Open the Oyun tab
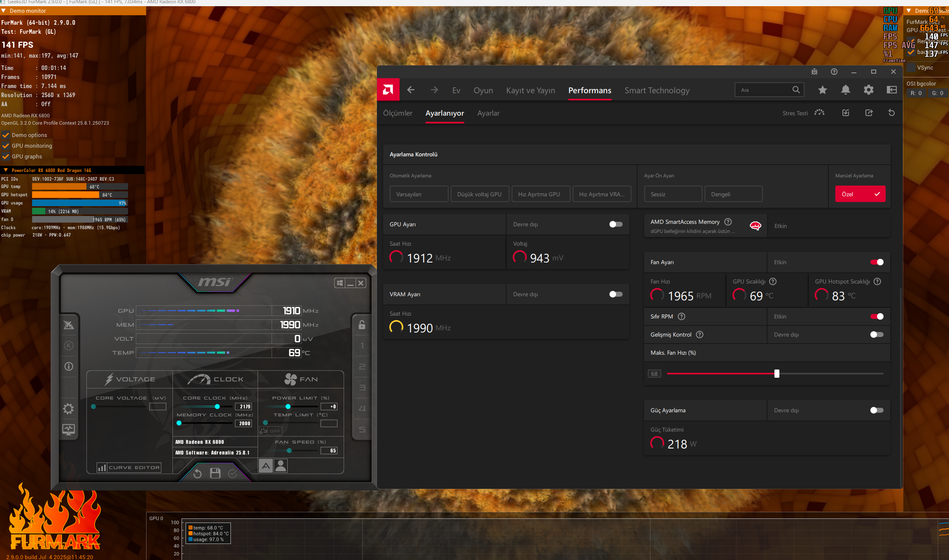 point(483,90)
